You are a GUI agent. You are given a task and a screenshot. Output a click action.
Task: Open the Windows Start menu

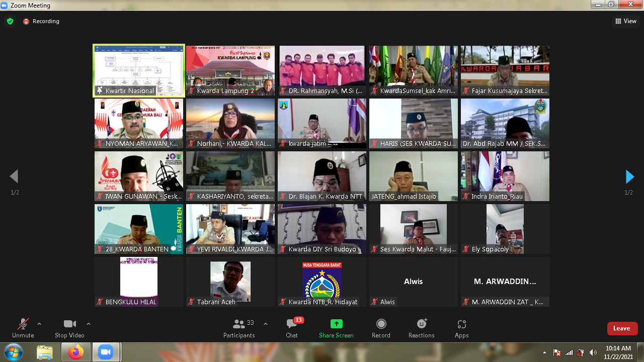[x=14, y=352]
